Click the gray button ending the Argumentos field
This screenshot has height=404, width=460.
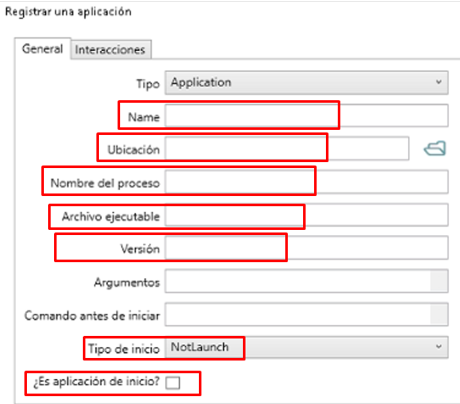pos(439,281)
